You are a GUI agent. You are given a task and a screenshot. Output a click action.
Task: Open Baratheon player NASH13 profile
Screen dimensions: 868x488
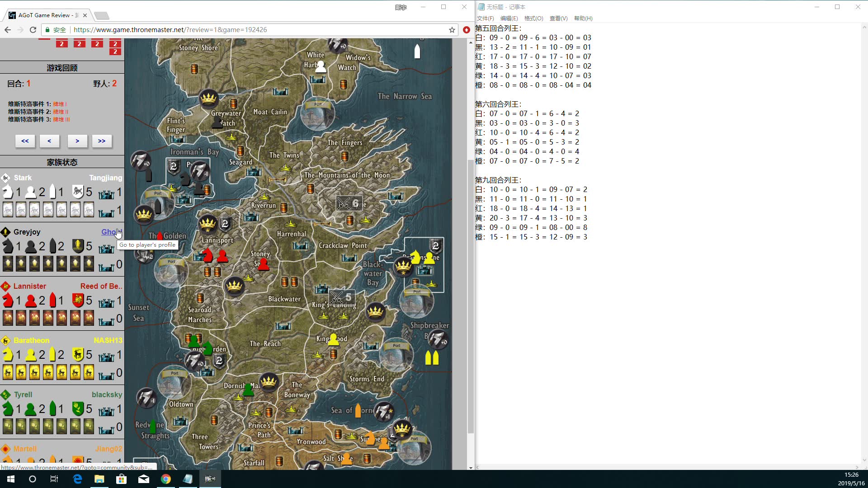tap(108, 340)
